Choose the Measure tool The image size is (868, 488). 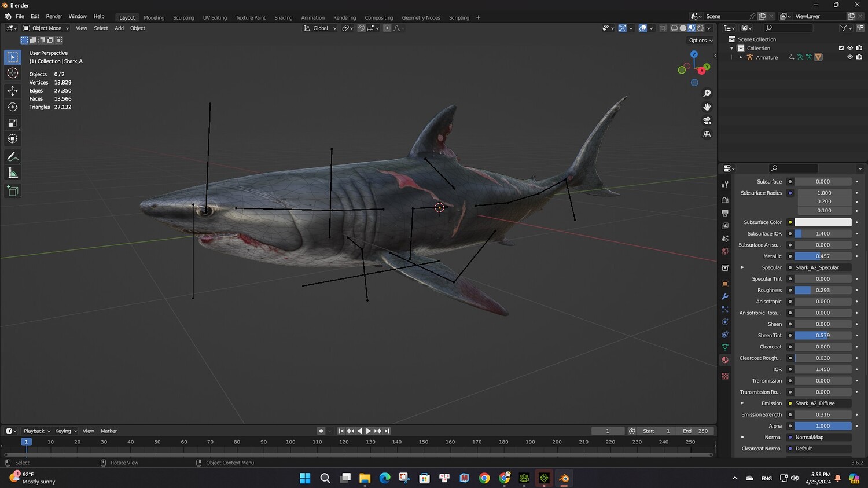click(13, 173)
